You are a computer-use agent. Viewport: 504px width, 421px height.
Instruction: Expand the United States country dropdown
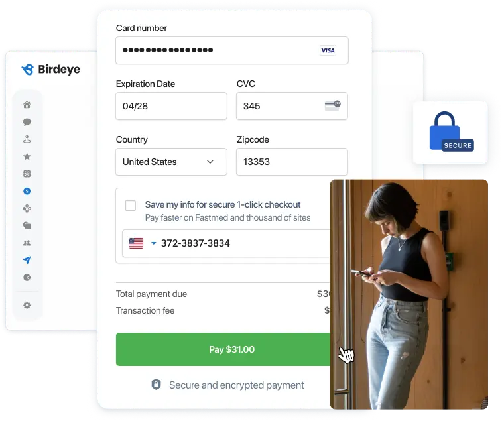[171, 162]
